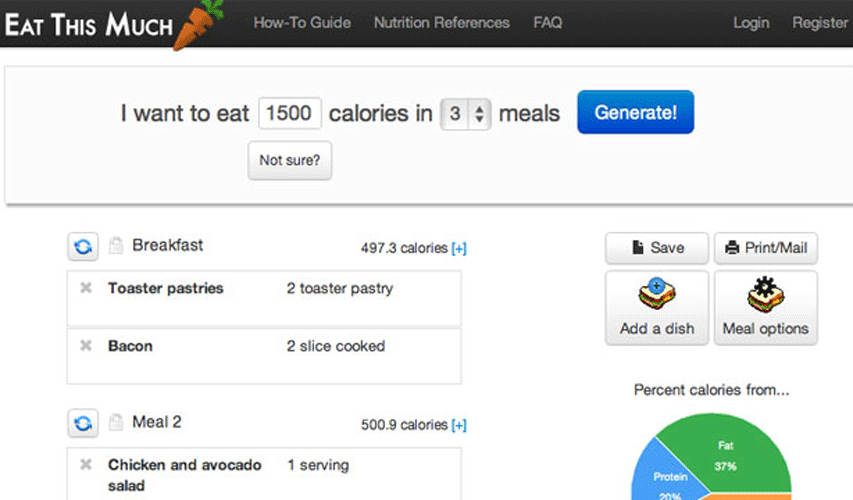Click the carrot logo in header
Screen dimensions: 853x500
[x=198, y=24]
